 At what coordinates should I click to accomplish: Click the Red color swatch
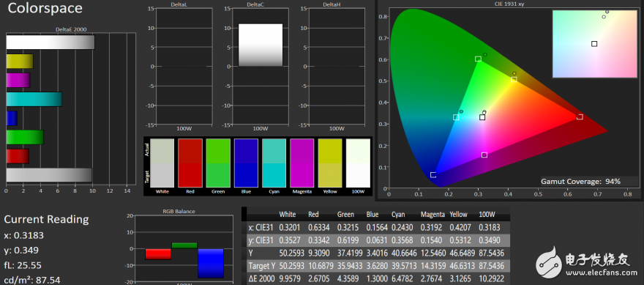[x=190, y=163]
